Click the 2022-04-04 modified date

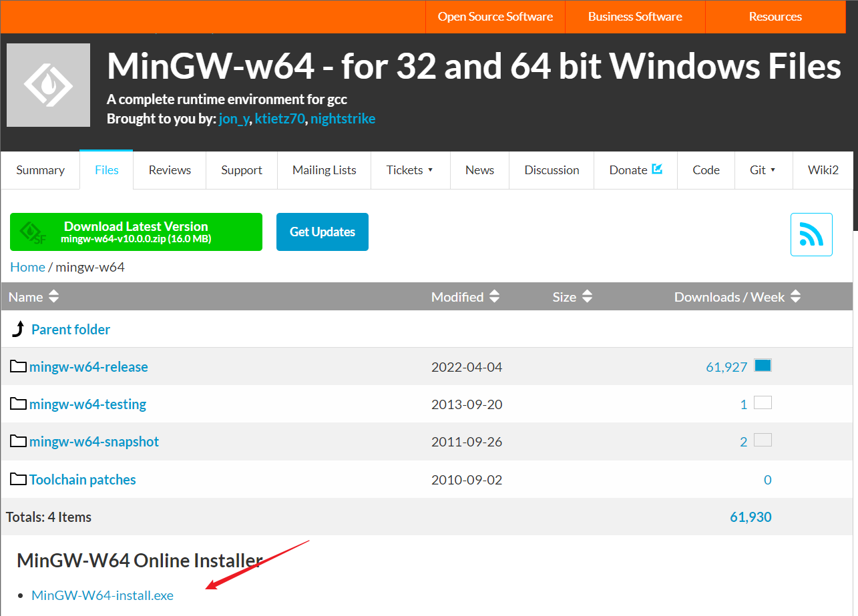(x=467, y=366)
